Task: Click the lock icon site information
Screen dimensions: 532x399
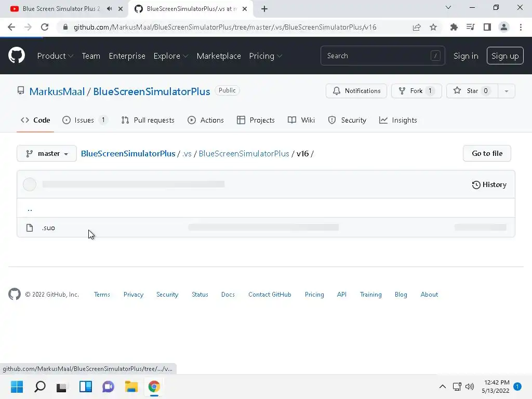Action: 65,27
